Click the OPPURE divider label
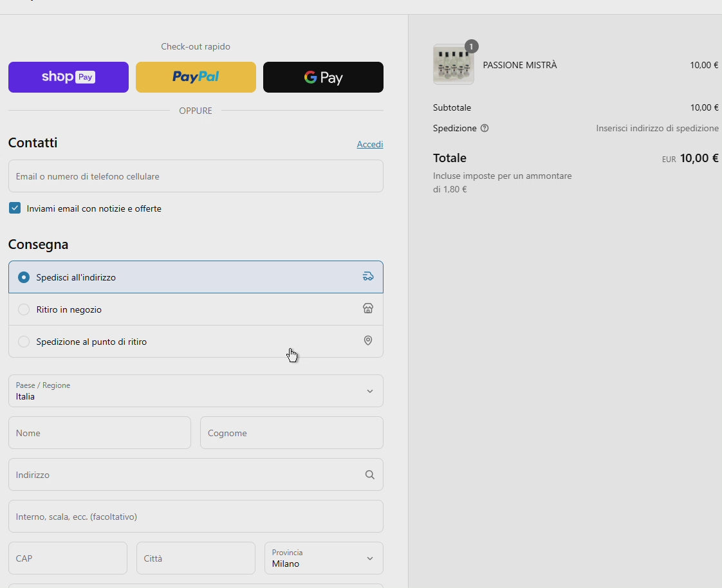 [x=196, y=111]
